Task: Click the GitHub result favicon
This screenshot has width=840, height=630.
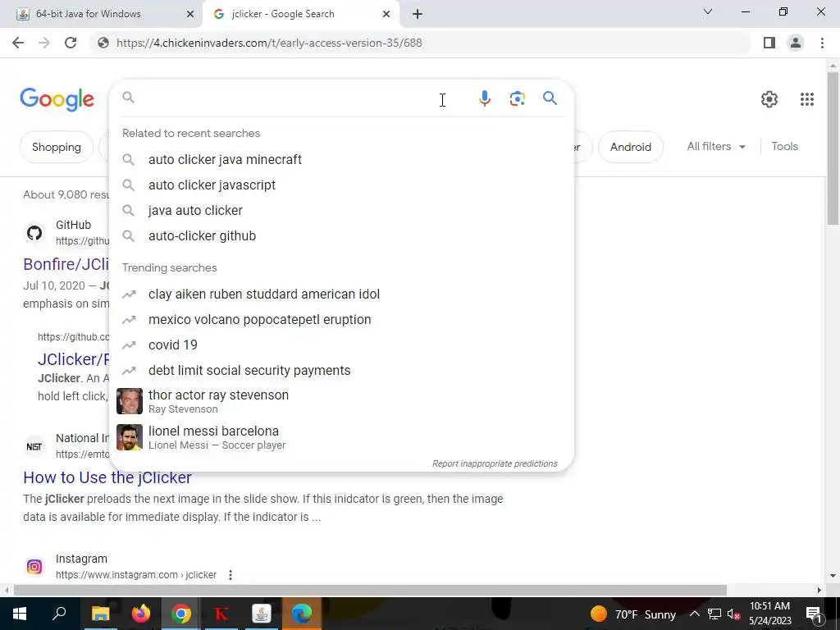Action: pos(34,233)
